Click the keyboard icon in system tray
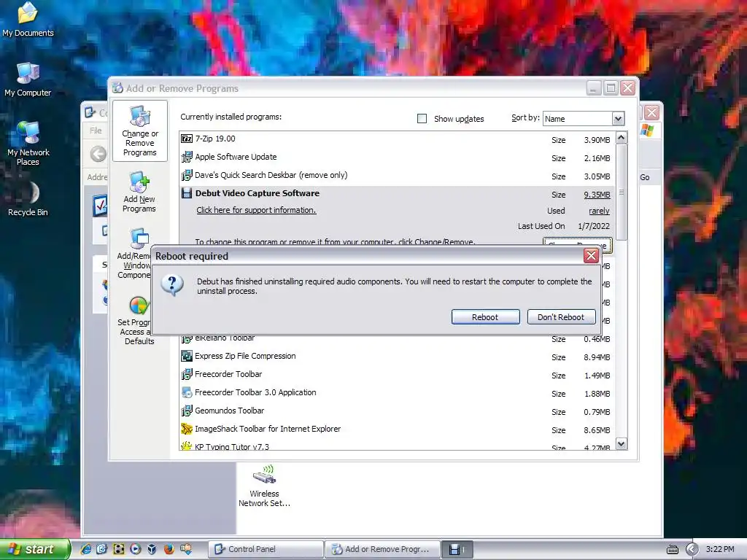This screenshot has width=747, height=560. pyautogui.click(x=673, y=550)
